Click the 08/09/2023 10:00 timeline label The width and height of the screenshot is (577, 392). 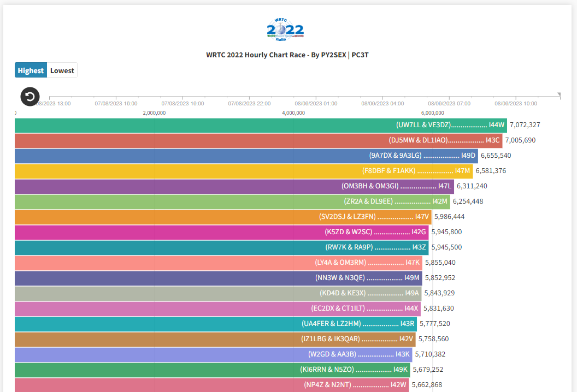coord(515,103)
